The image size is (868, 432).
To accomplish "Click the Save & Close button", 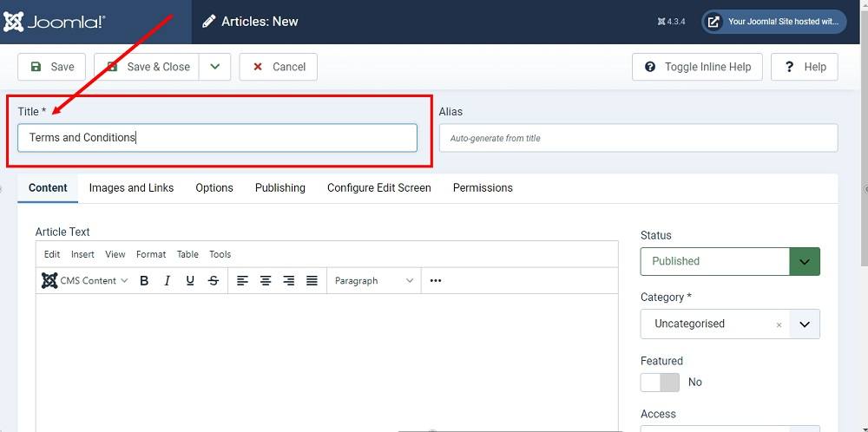I will (147, 67).
